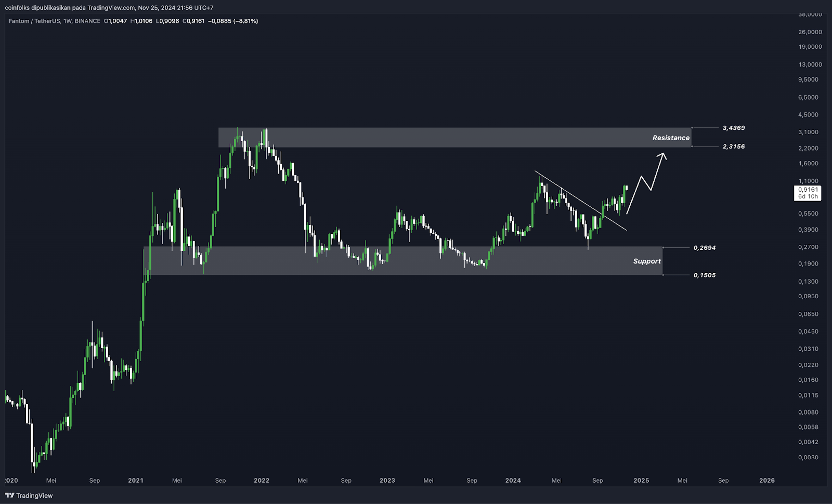Click the 2023 label on time axis
The image size is (832, 504).
point(387,481)
